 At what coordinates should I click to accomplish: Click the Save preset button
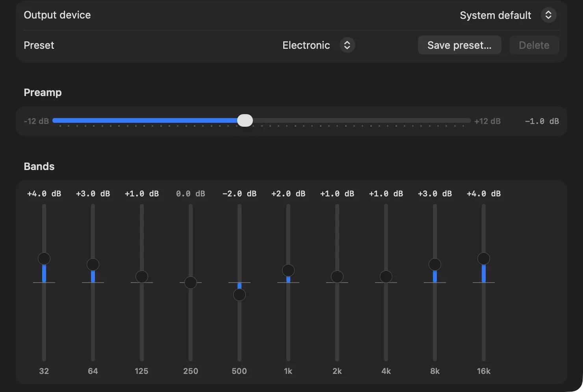459,45
